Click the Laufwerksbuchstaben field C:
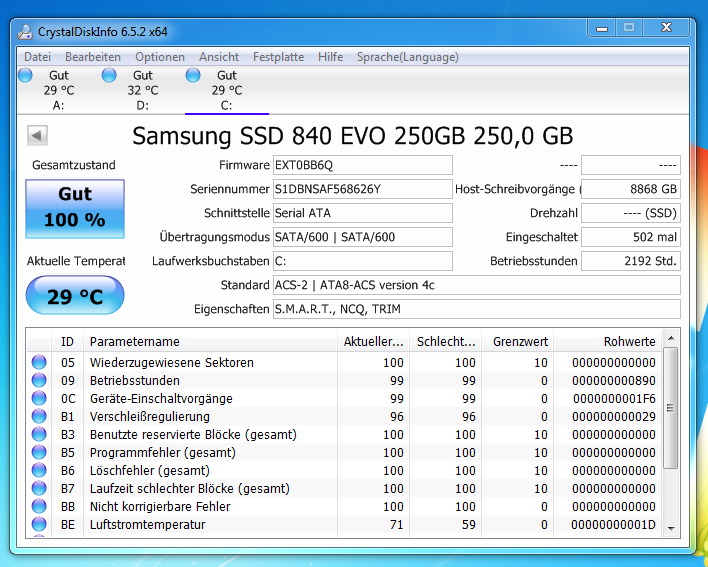The width and height of the screenshot is (708, 567). click(363, 261)
